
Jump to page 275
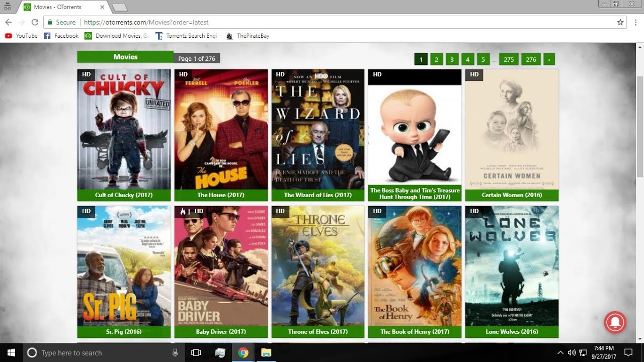(x=509, y=59)
